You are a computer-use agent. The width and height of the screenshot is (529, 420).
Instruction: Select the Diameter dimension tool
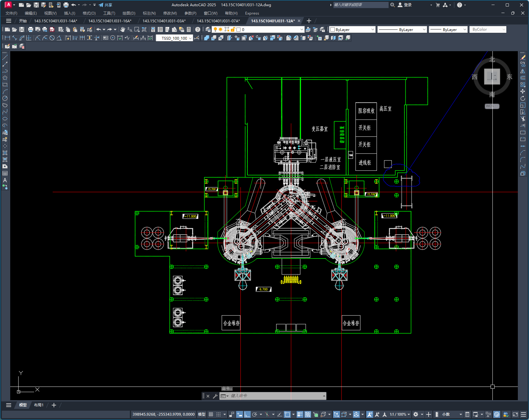(52, 38)
